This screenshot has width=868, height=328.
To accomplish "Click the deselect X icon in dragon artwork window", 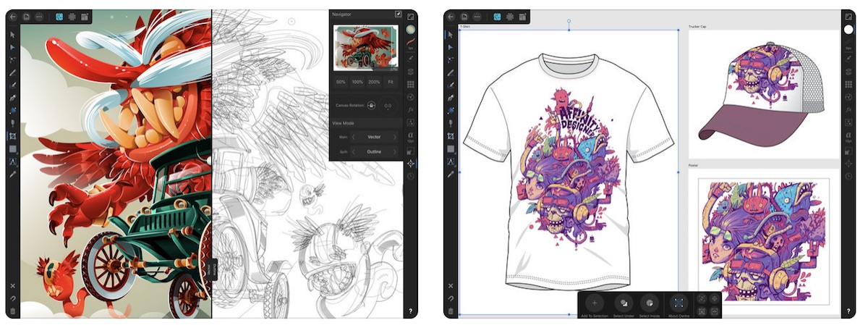I will point(12,285).
